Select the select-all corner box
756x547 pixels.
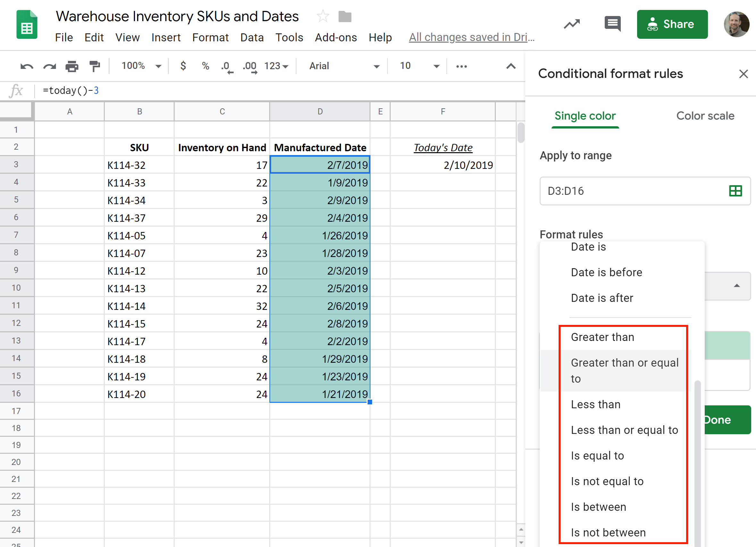click(x=17, y=111)
